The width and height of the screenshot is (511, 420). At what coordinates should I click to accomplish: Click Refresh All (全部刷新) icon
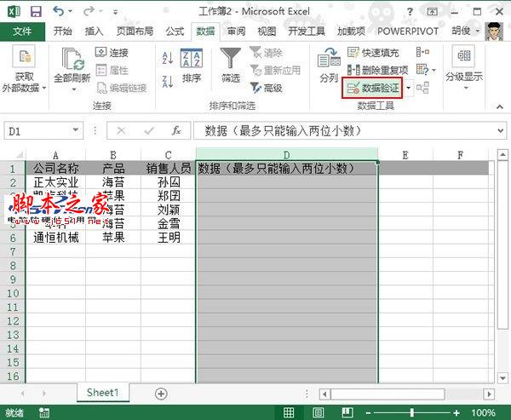(72, 59)
